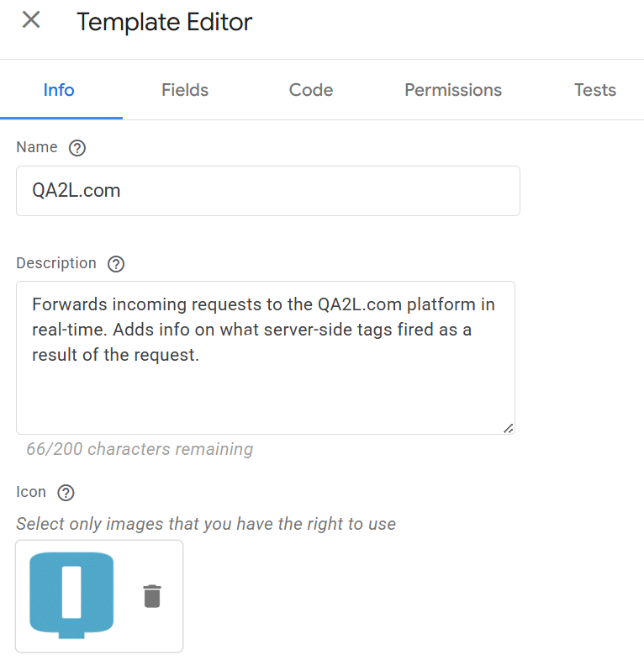The image size is (644, 666).
Task: Show help for the Description field
Action: coord(117,264)
